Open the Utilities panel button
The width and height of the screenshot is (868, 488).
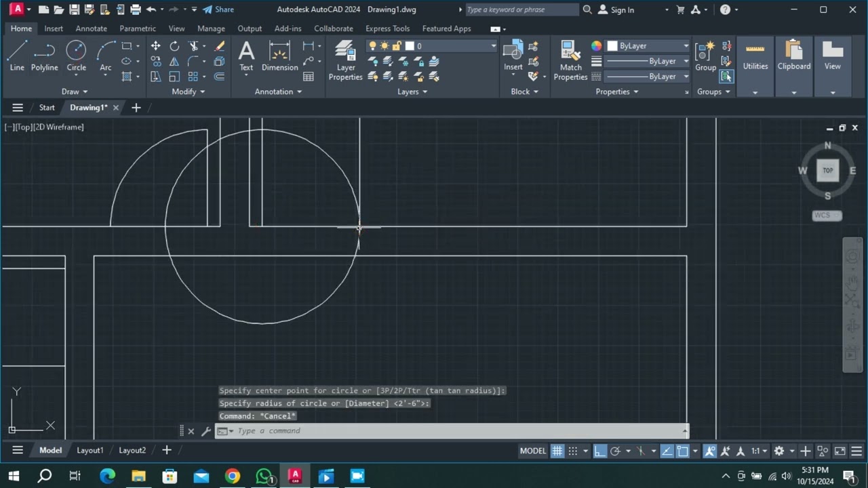(755, 66)
